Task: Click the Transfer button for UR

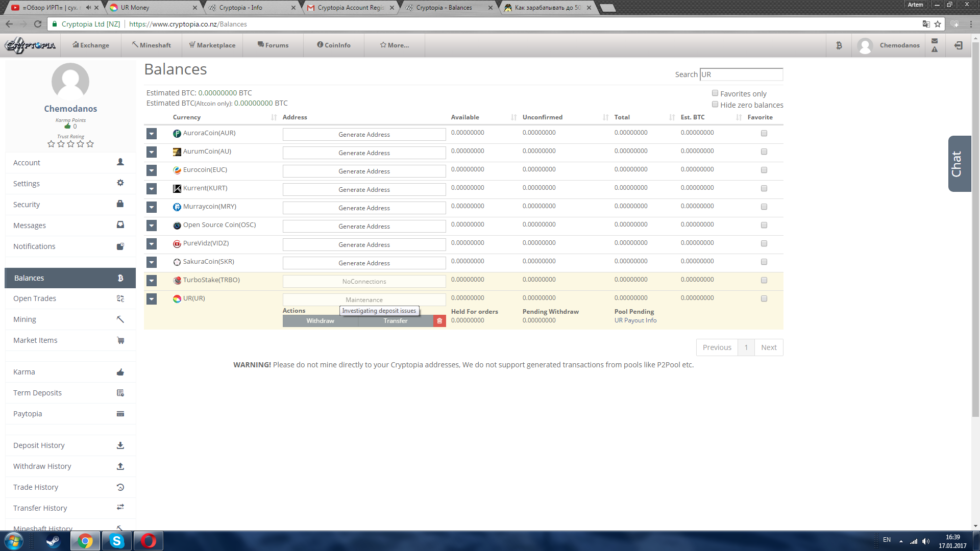Action: point(396,321)
